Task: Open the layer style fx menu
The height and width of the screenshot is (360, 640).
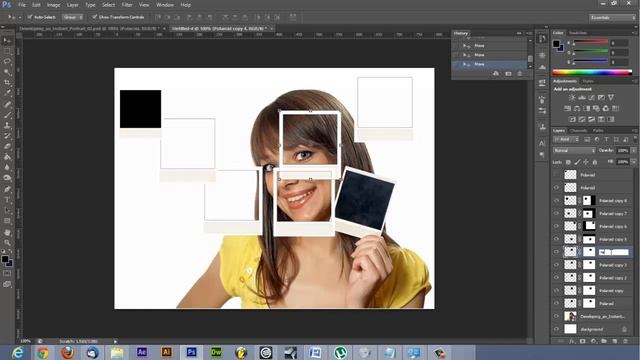Action: click(x=572, y=341)
